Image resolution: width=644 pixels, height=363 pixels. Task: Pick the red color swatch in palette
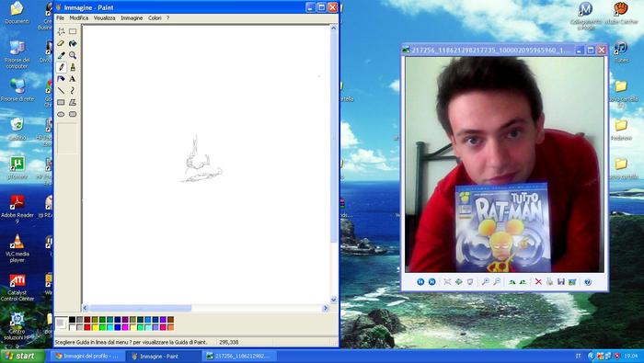click(87, 327)
